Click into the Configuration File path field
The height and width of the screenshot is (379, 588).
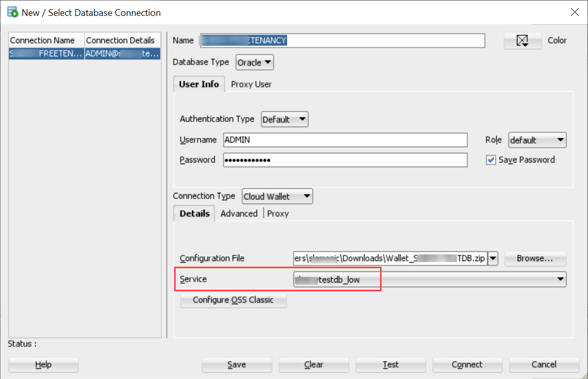point(390,258)
